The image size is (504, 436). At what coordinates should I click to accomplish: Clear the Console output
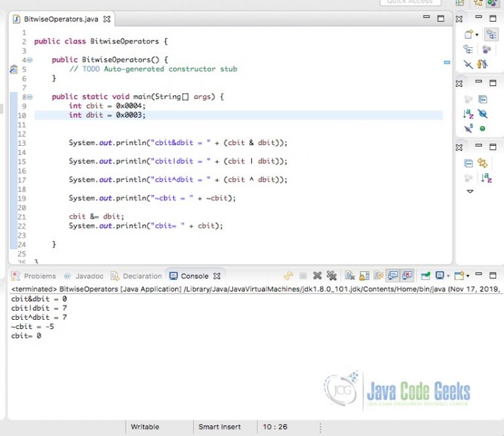tap(350, 276)
